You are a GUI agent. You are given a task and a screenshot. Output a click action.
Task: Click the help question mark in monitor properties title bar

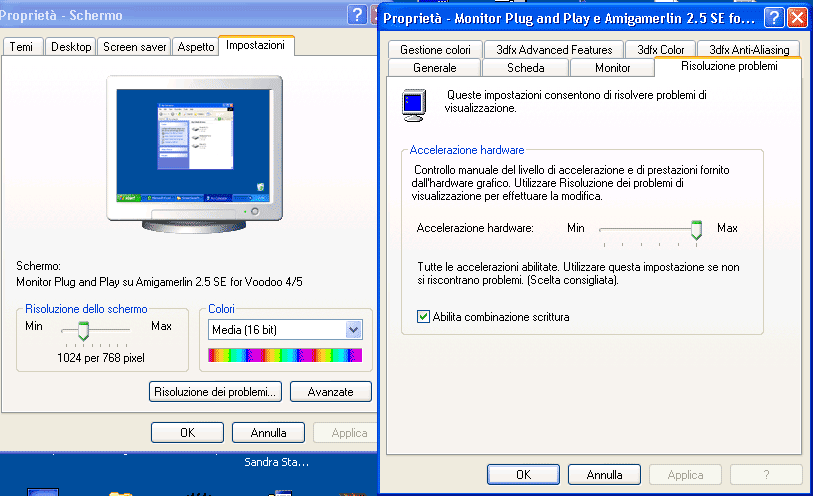click(x=774, y=18)
